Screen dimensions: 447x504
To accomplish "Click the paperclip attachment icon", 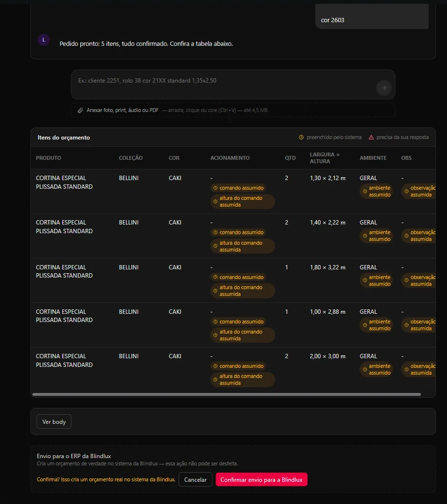I will coord(80,110).
